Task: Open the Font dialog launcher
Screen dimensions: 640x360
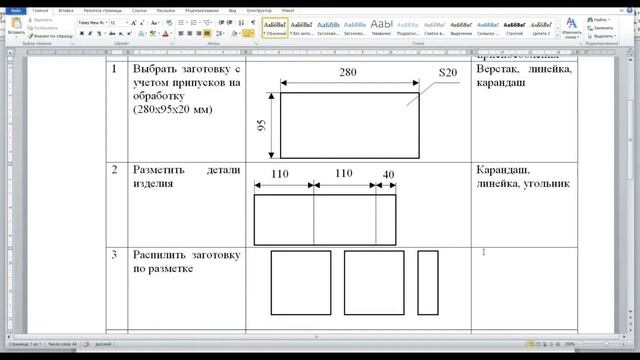Action: click(x=171, y=43)
